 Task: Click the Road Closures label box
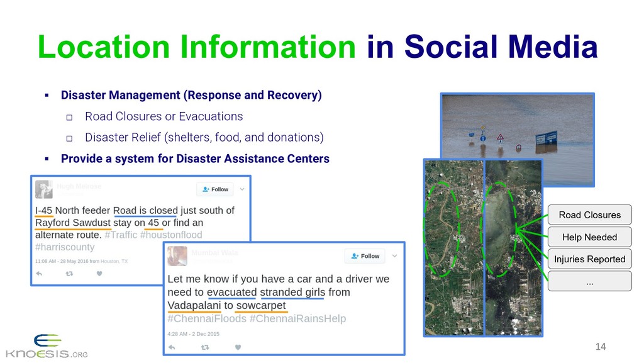pyautogui.click(x=589, y=215)
